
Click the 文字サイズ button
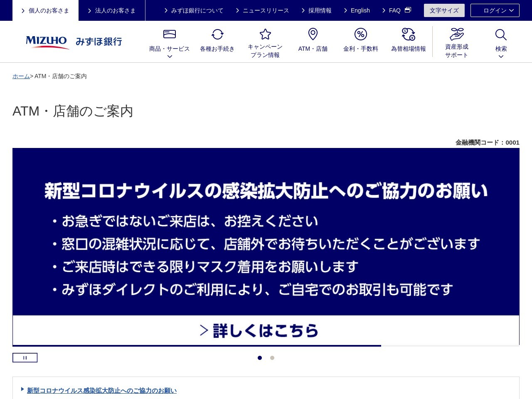(444, 10)
